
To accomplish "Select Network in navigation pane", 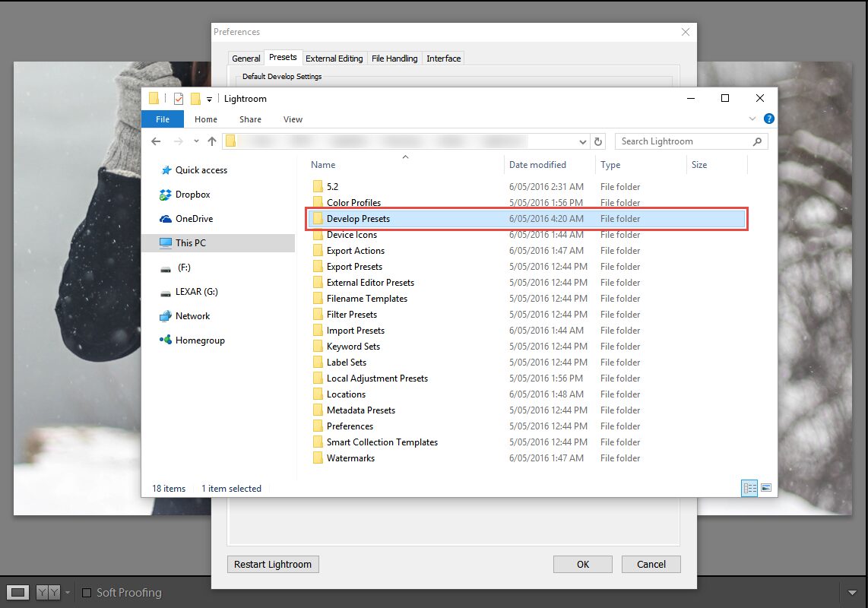I will [x=185, y=316].
